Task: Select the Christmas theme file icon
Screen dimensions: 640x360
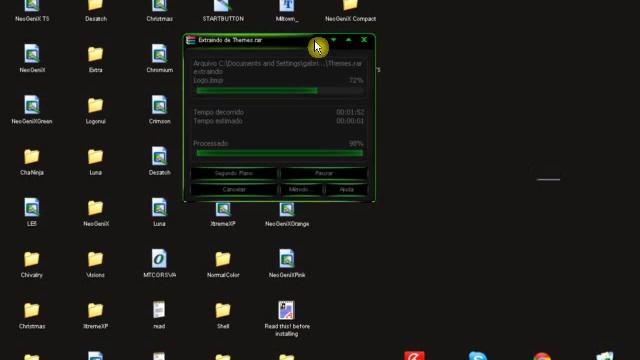Action: [x=159, y=6]
